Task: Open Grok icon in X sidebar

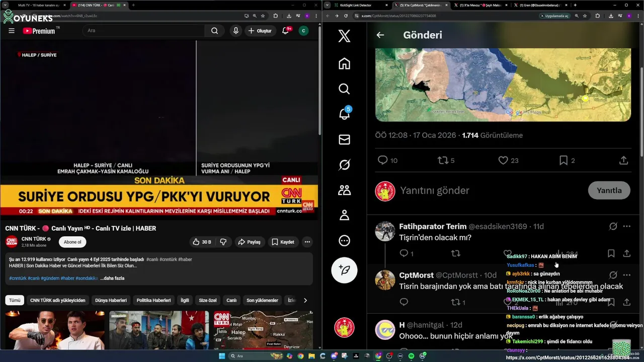Action: (x=344, y=165)
